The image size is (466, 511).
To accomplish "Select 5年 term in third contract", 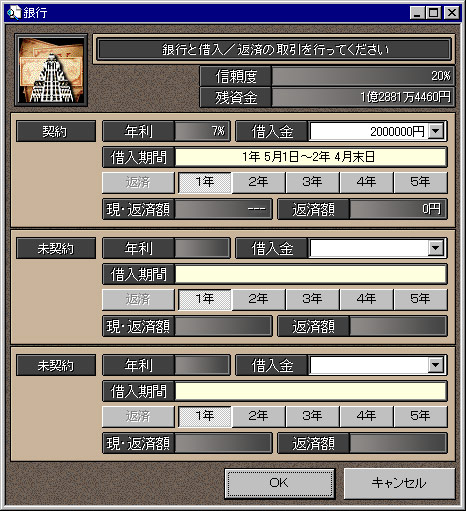I will 420,416.
